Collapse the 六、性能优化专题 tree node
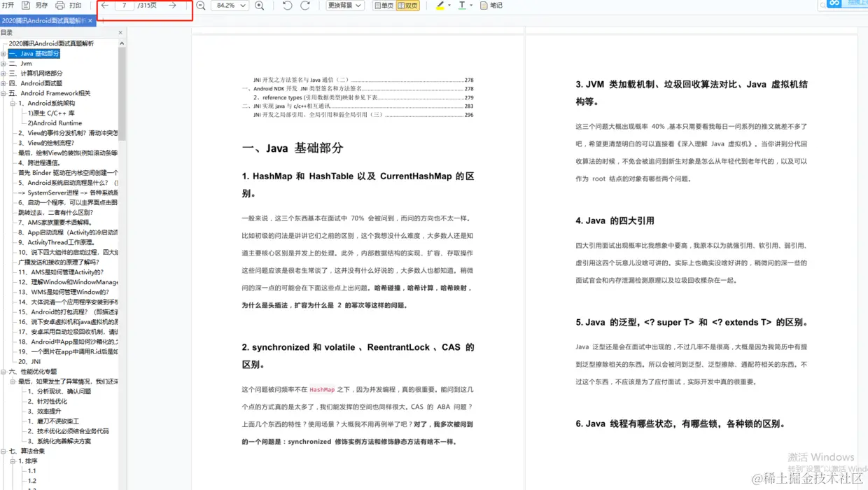The height and width of the screenshot is (490, 868). pyautogui.click(x=3, y=372)
